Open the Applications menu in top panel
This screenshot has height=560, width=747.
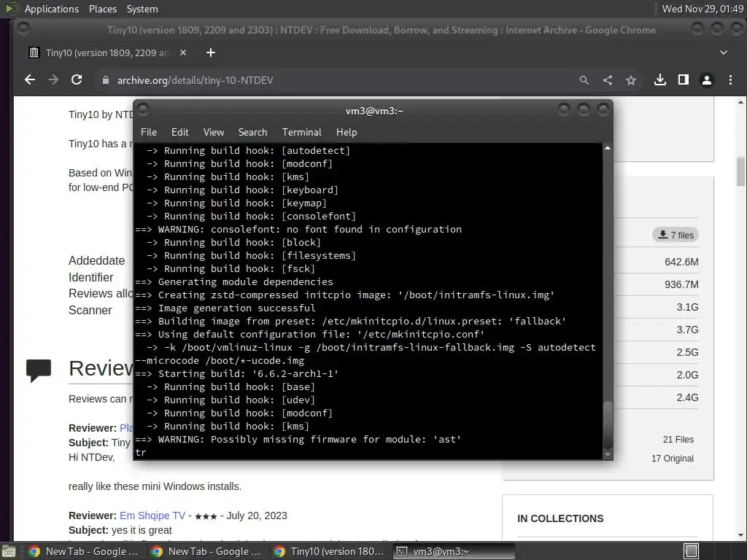[x=52, y=9]
